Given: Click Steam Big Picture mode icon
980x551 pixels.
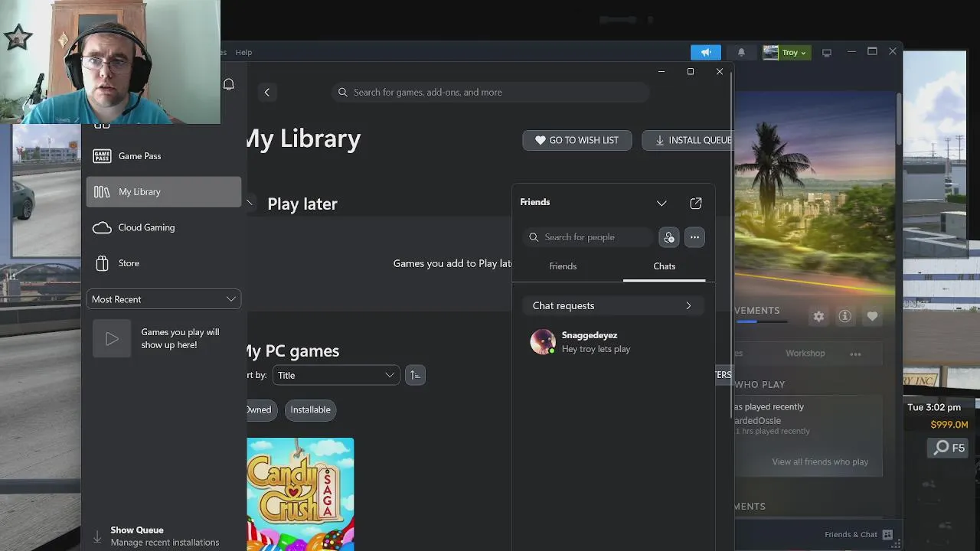Looking at the screenshot, I should point(827,52).
